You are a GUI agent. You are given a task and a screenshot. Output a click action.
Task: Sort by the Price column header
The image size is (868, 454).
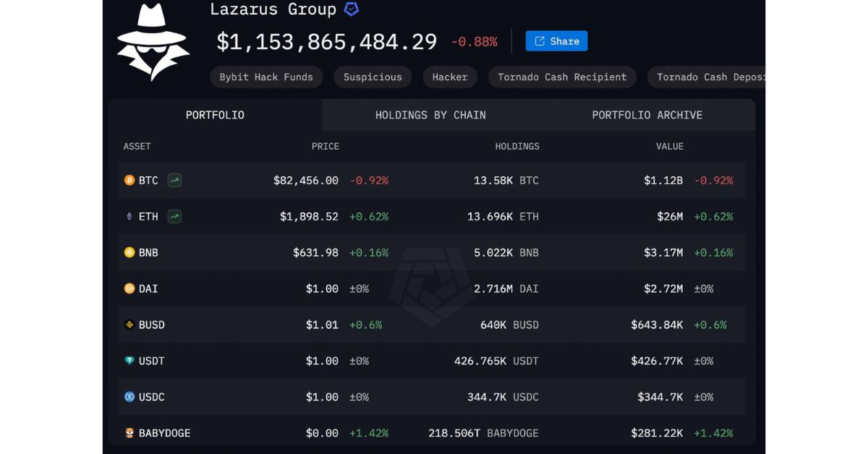[325, 146]
